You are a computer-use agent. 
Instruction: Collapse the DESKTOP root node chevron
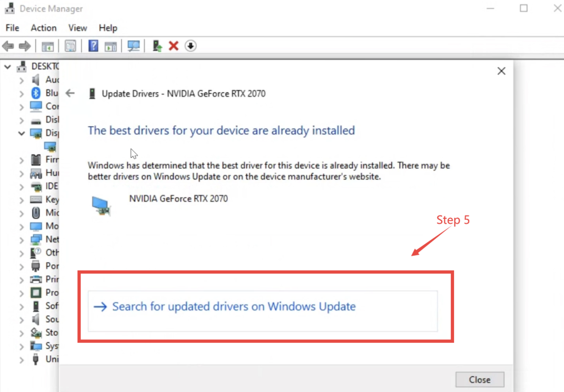click(x=8, y=67)
